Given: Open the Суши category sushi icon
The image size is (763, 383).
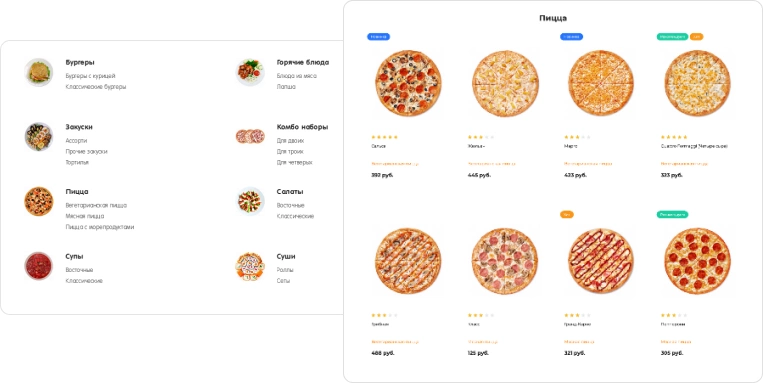Looking at the screenshot, I should tap(250, 266).
